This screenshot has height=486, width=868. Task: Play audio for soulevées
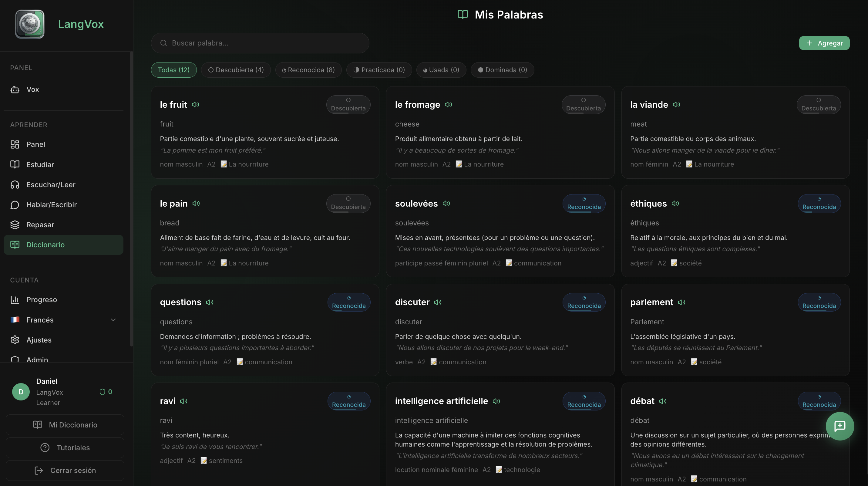[x=446, y=203]
